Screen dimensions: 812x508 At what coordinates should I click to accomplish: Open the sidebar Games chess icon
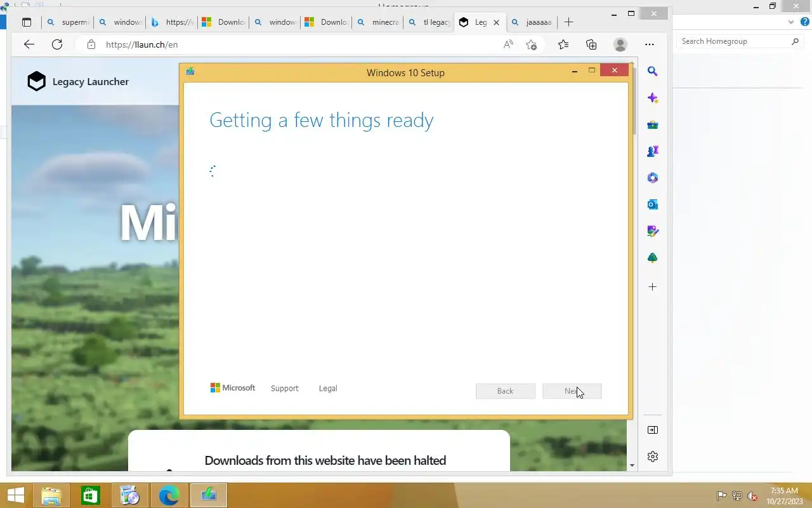[652, 151]
